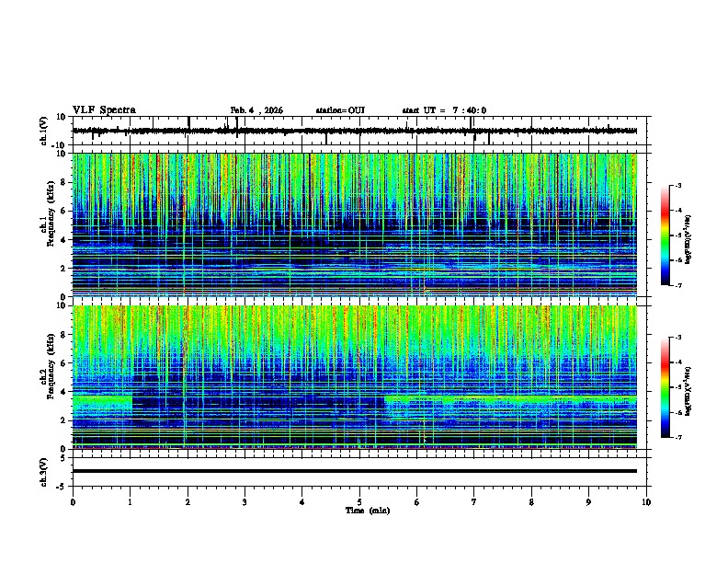
Task: Click the green band near 3.5 kHz in ch.2 spectrogram
Action: [511, 399]
